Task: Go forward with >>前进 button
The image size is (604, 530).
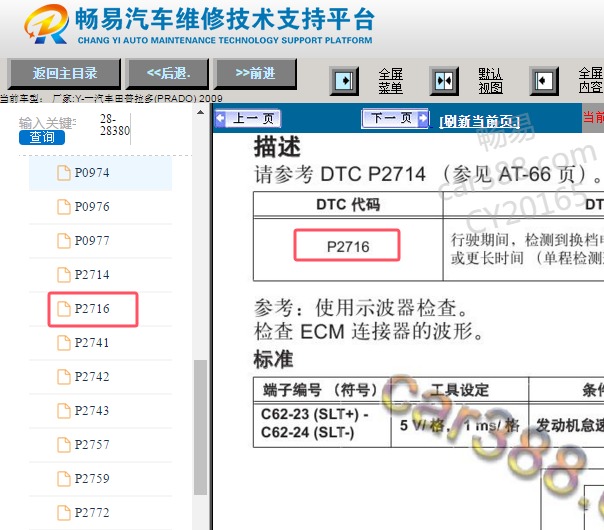Action: coord(255,73)
